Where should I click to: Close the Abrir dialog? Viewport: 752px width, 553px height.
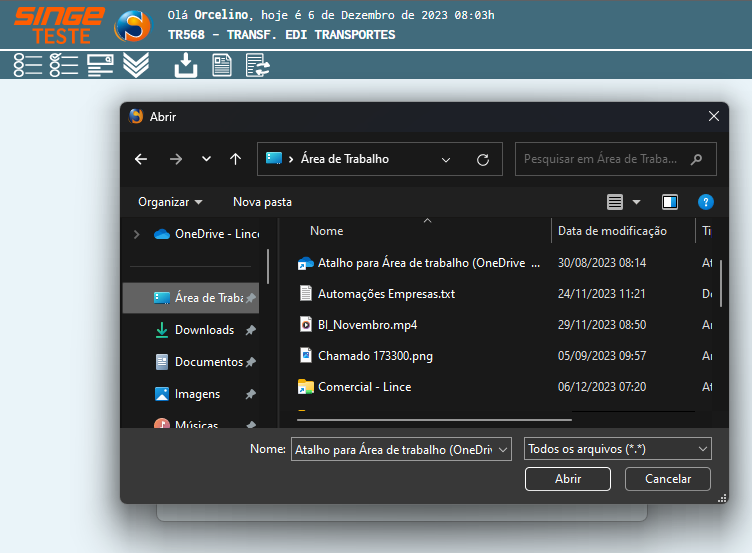click(714, 116)
